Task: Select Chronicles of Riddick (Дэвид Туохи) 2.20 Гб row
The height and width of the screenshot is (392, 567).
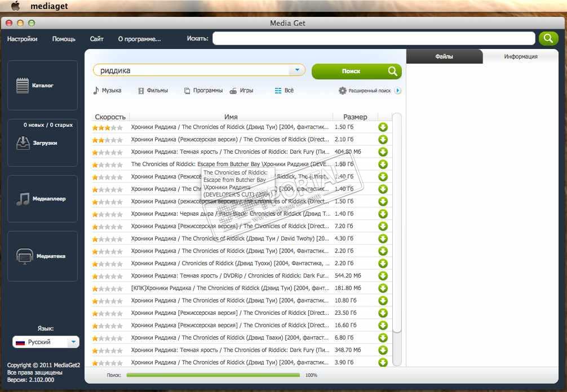Action: tap(242, 264)
